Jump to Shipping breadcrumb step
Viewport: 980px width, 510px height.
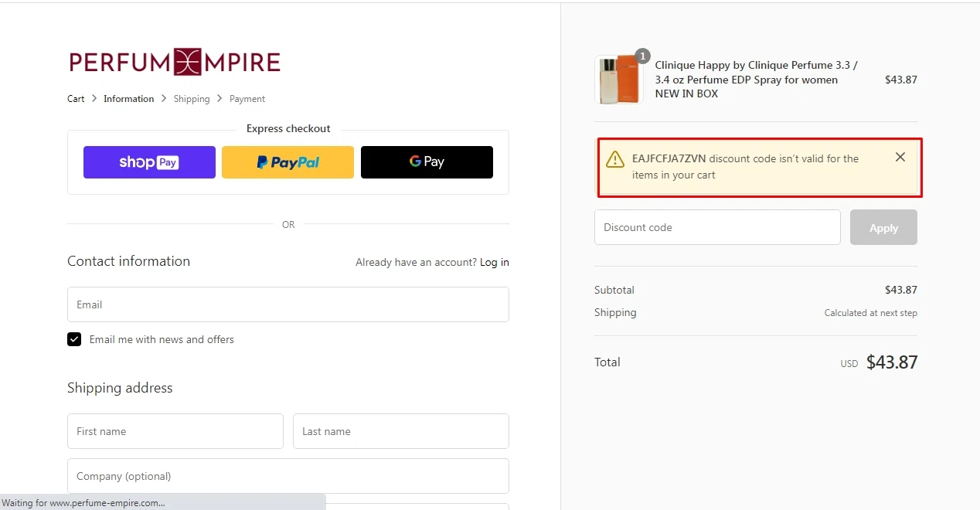192,99
